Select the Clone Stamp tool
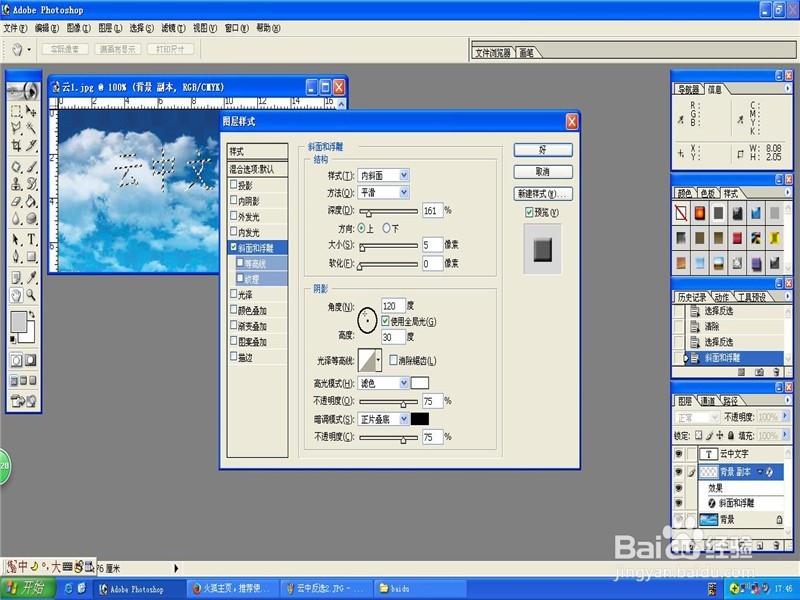Image resolution: width=800 pixels, height=600 pixels. coord(16,184)
